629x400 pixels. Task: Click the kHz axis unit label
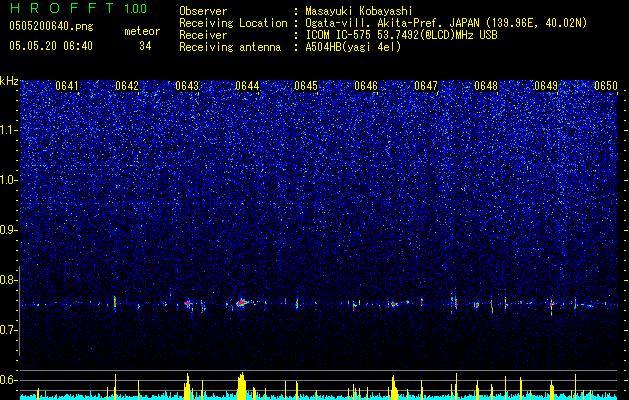click(x=9, y=81)
